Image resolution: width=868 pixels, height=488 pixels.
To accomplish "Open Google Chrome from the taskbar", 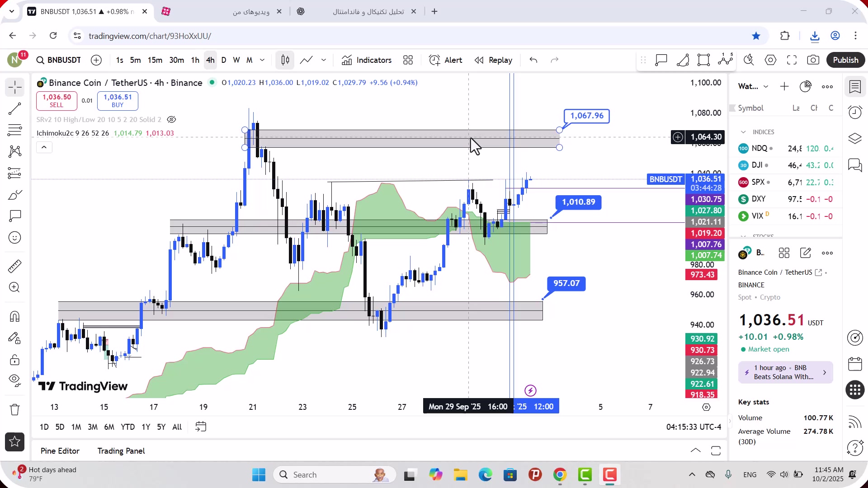I will coord(560,475).
